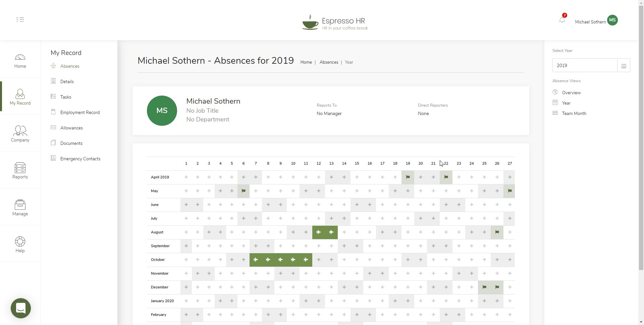Click the Select Year input field
This screenshot has height=325, width=644.
pos(585,66)
